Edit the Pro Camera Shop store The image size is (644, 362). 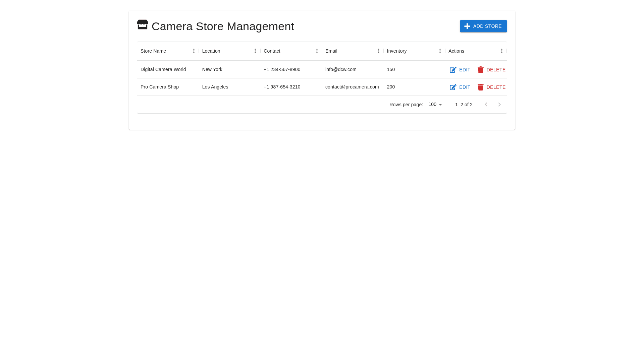pyautogui.click(x=460, y=87)
